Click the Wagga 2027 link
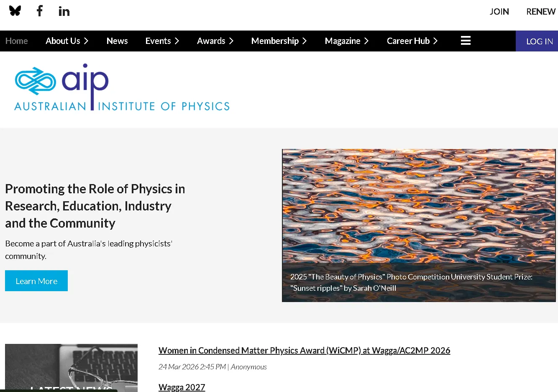 tap(182, 387)
